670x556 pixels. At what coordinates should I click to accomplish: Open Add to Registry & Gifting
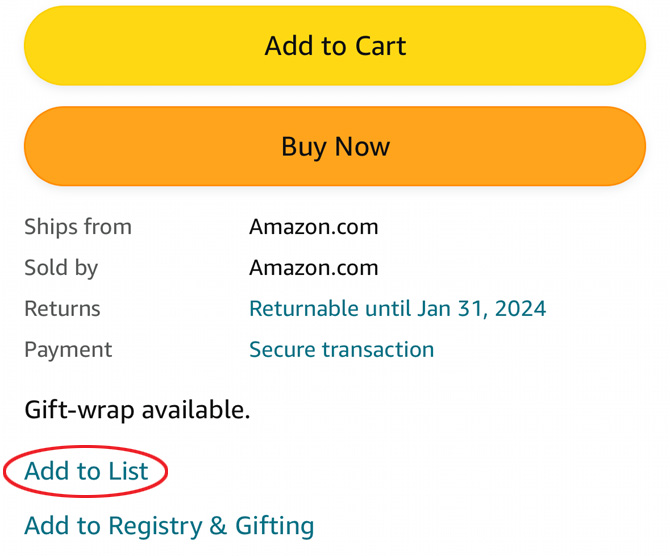[169, 526]
